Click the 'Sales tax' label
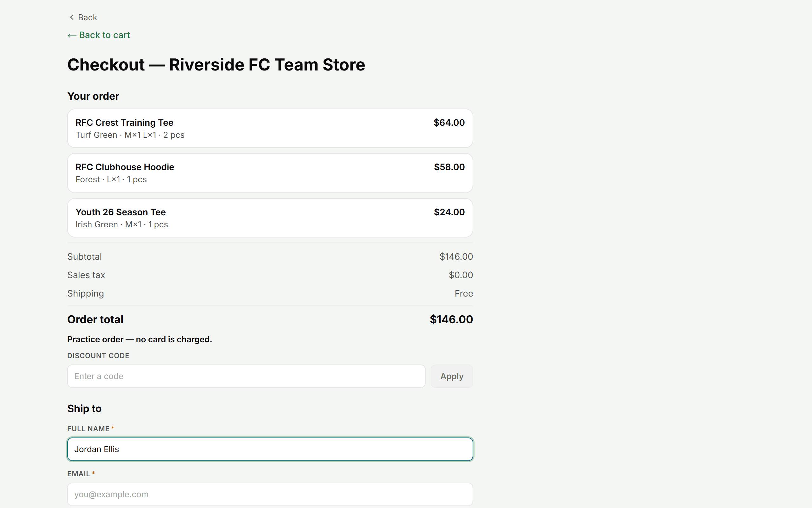The width and height of the screenshot is (812, 508). 86,275
